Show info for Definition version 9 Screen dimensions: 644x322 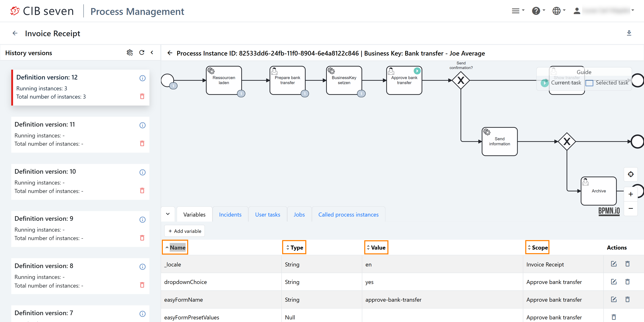[x=142, y=220]
